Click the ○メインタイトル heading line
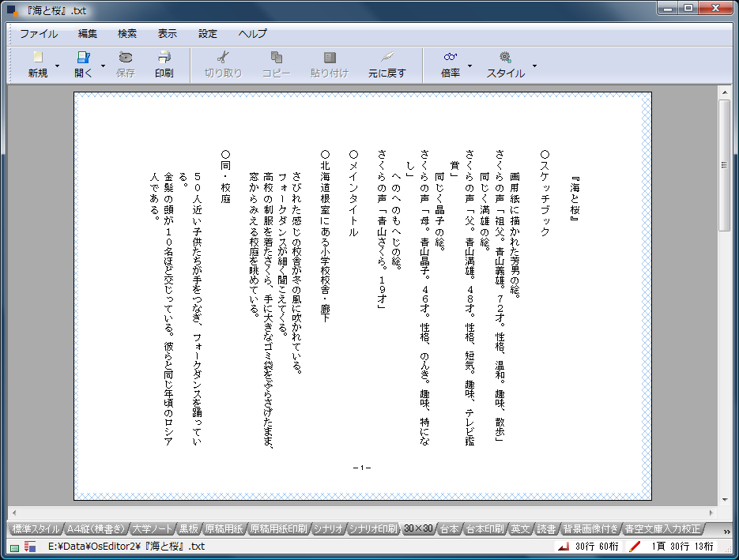 tap(353, 193)
